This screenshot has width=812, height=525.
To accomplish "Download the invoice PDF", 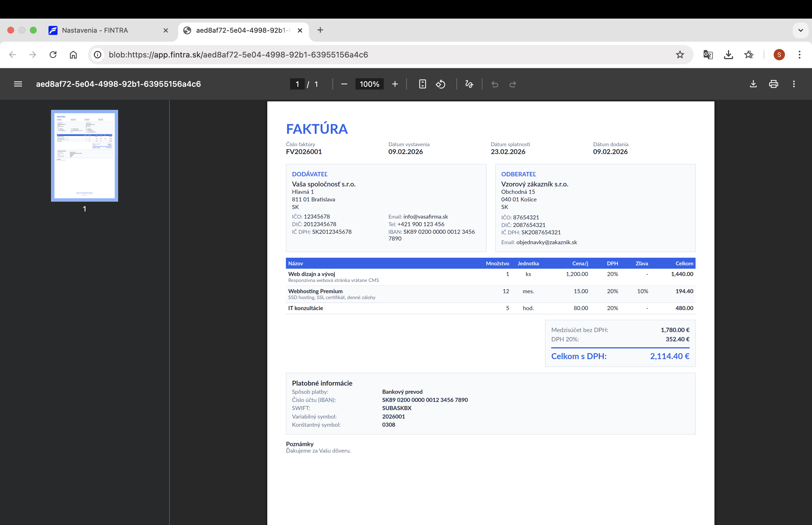I will (x=753, y=84).
